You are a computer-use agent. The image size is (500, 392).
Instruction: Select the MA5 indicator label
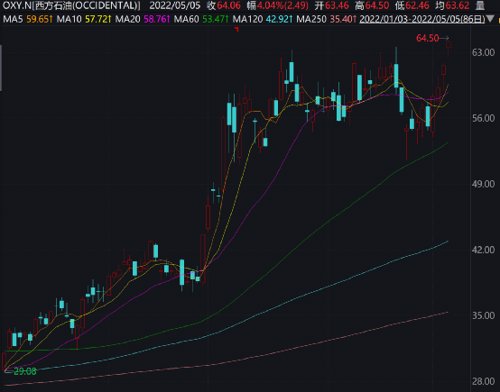tap(13, 19)
